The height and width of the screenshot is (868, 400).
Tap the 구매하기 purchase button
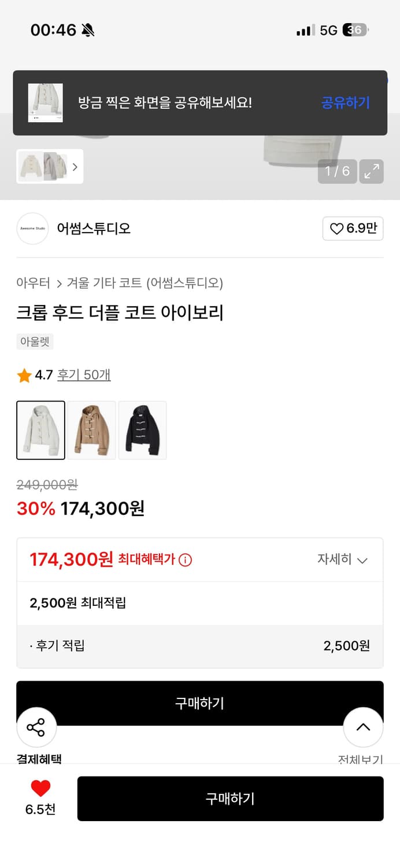coord(230,799)
